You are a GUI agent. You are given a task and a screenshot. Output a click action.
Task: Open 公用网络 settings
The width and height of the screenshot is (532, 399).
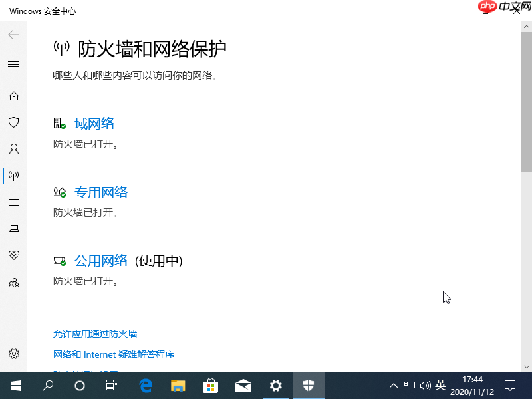101,261
